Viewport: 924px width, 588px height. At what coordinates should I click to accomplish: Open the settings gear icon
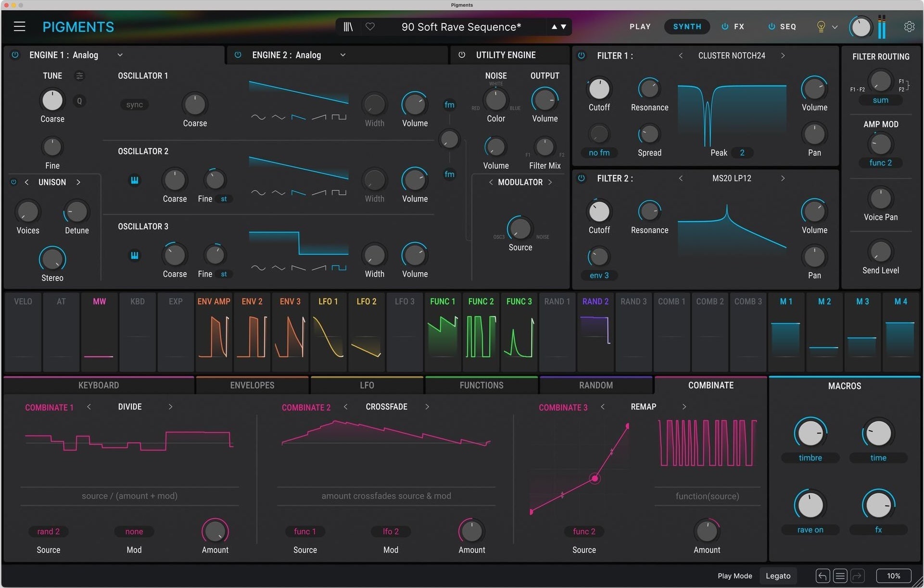point(909,27)
